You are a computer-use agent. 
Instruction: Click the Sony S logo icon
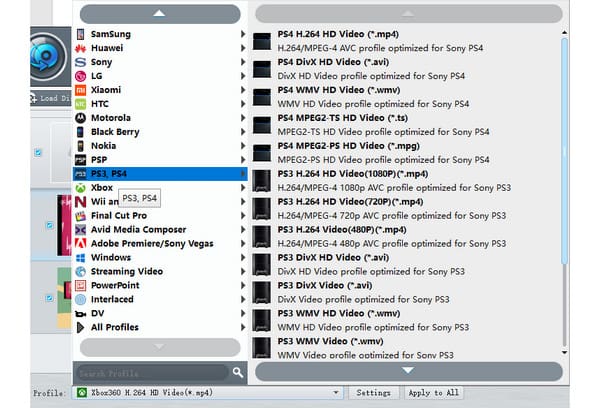click(x=80, y=62)
